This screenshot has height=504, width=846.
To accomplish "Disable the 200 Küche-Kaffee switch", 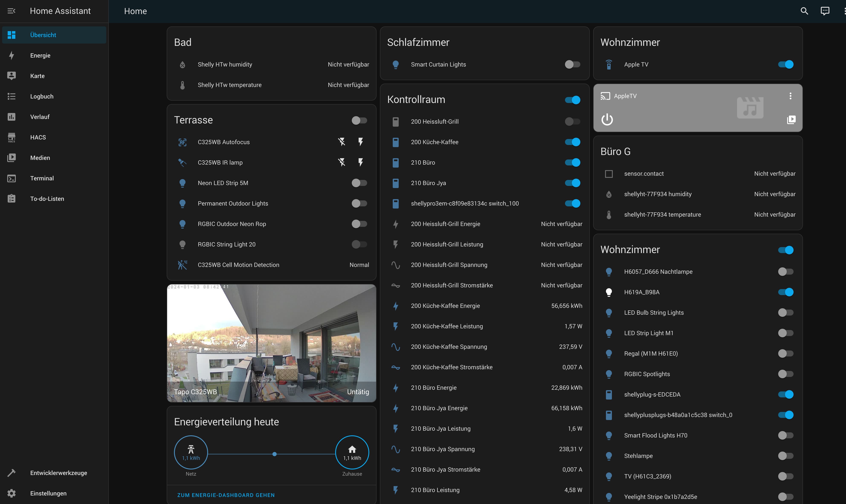I will (x=572, y=142).
